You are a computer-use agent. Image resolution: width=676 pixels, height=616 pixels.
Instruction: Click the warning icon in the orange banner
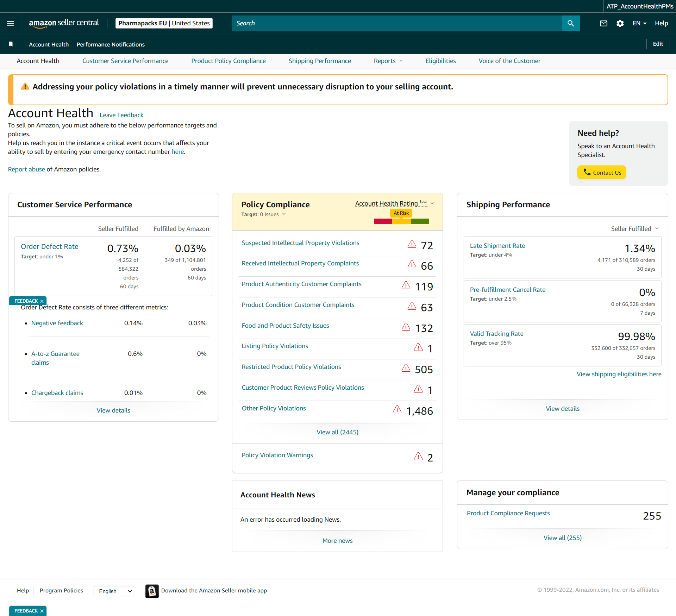25,86
